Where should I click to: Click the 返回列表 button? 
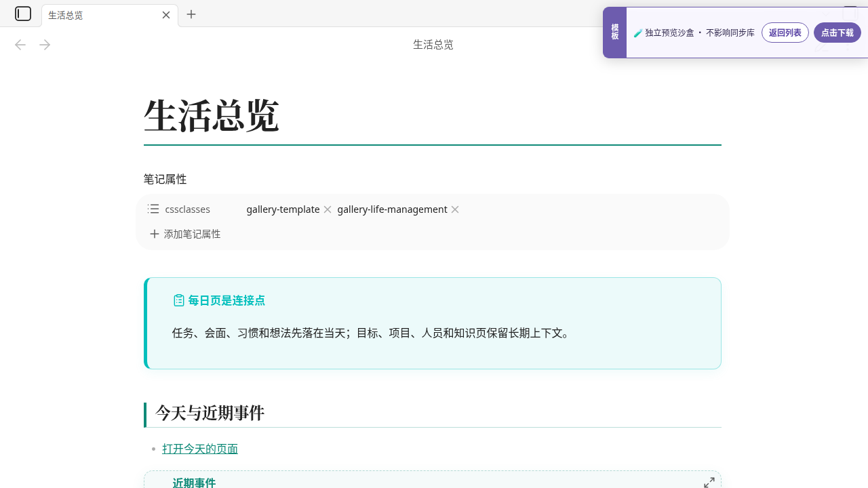click(785, 33)
